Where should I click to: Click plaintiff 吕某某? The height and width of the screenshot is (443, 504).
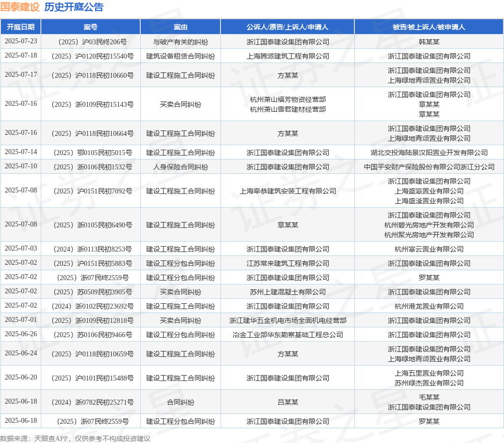(x=287, y=402)
